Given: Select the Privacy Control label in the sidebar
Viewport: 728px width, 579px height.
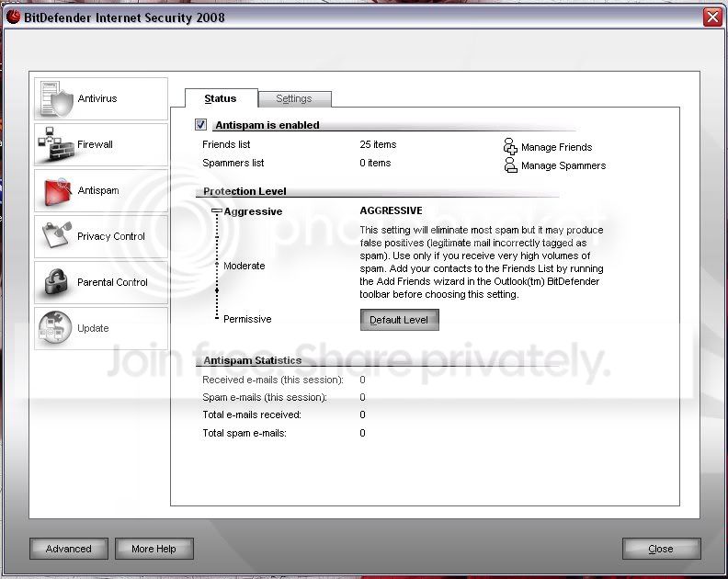Looking at the screenshot, I should pyautogui.click(x=111, y=236).
